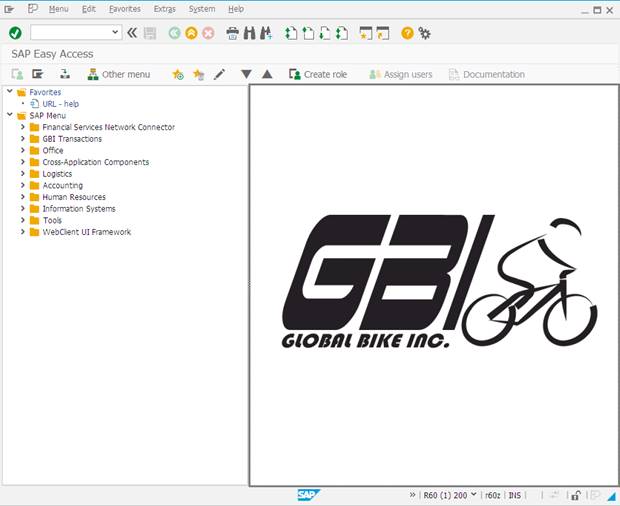Expand the GBI Transactions folder
The image size is (620, 506).
tap(23, 138)
